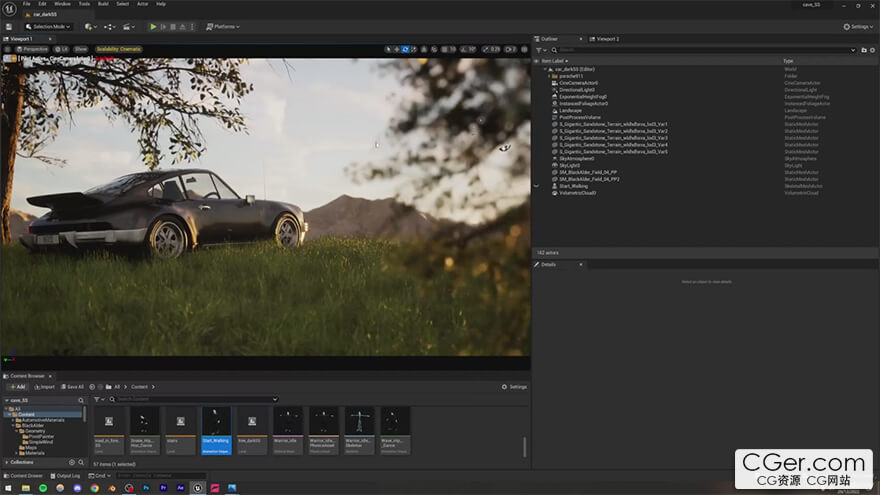Image resolution: width=880 pixels, height=495 pixels.
Task: Click the Outliner new folder icon
Action: (x=865, y=49)
